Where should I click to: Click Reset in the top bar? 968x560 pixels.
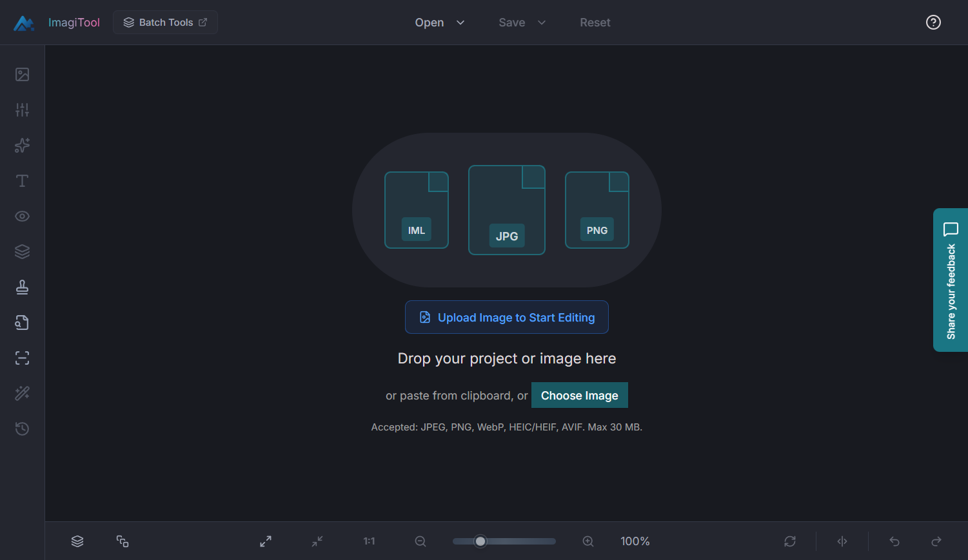click(595, 23)
